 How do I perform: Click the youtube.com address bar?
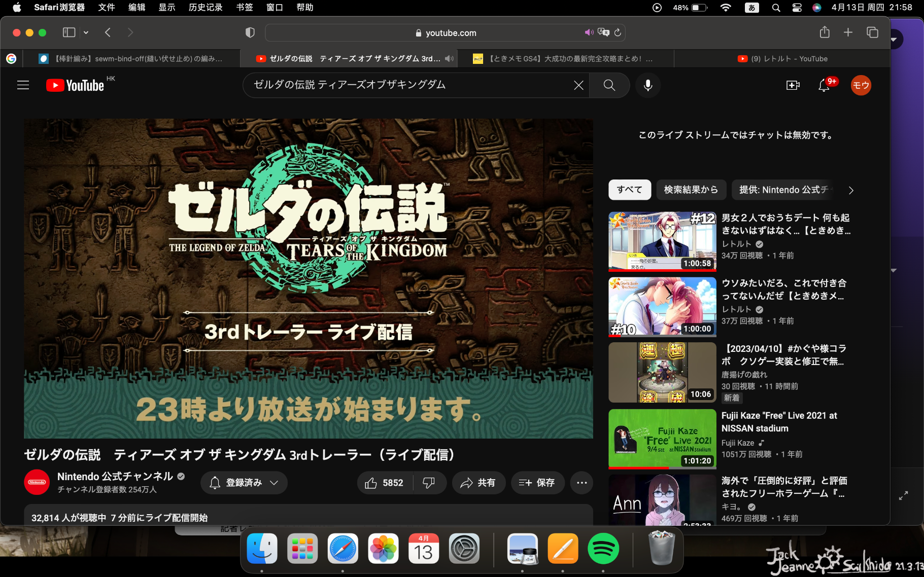coord(445,32)
